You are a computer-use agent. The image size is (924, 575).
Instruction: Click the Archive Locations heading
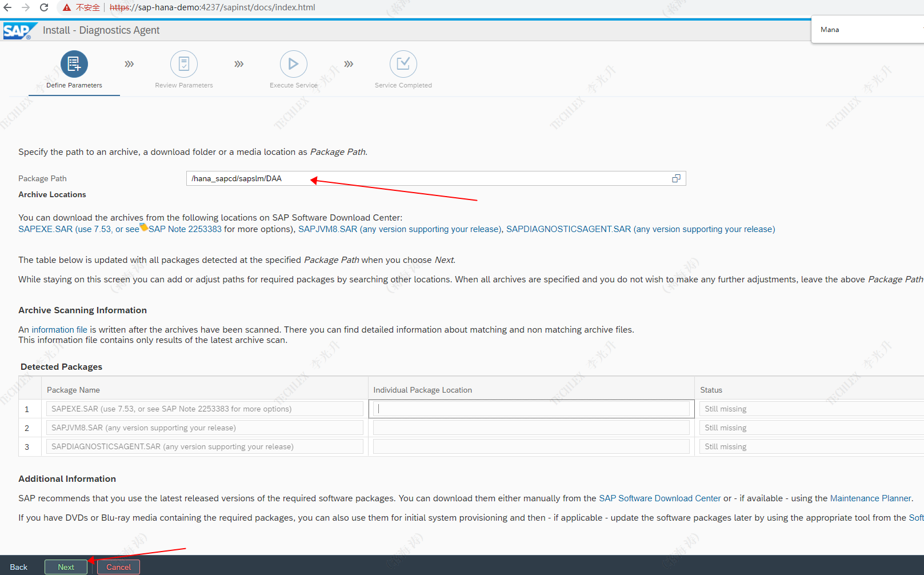click(52, 194)
